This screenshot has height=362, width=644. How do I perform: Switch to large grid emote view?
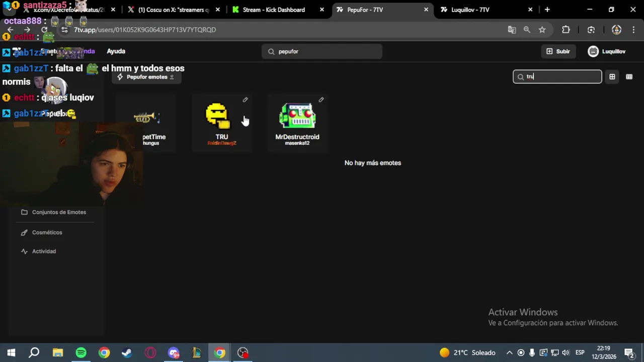click(x=612, y=76)
